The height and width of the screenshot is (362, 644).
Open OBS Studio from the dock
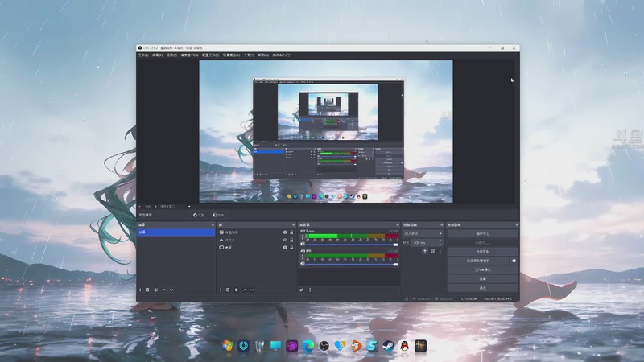[324, 346]
